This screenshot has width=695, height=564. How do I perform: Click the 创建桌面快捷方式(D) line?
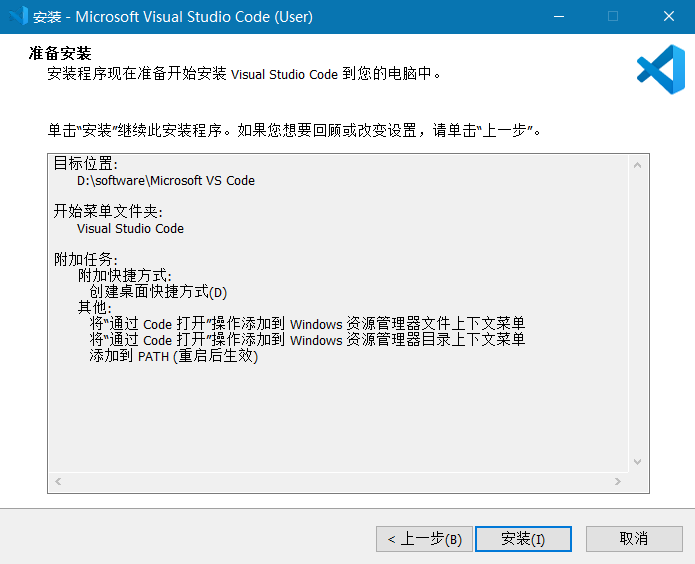tap(158, 292)
